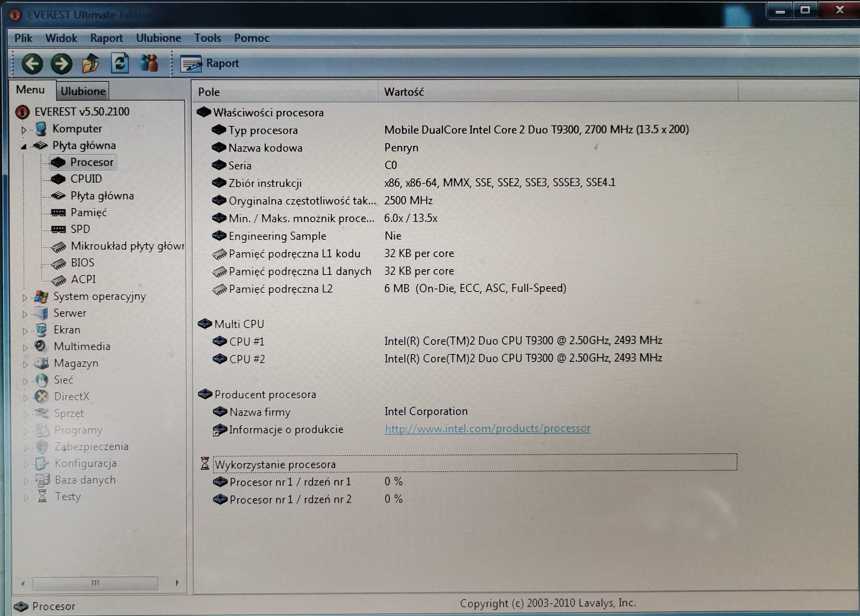Screen dimensions: 860x616
Task: Expand the DirectX node
Action: (25, 398)
